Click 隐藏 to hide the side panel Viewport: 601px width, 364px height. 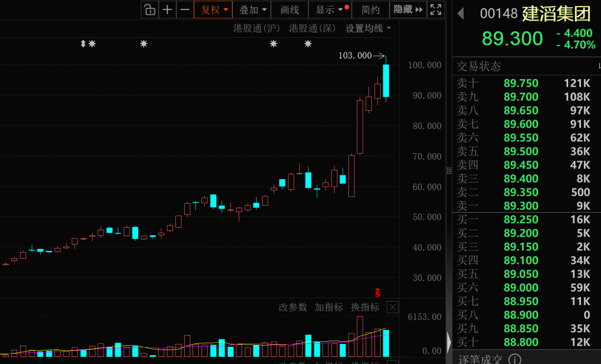tap(408, 9)
